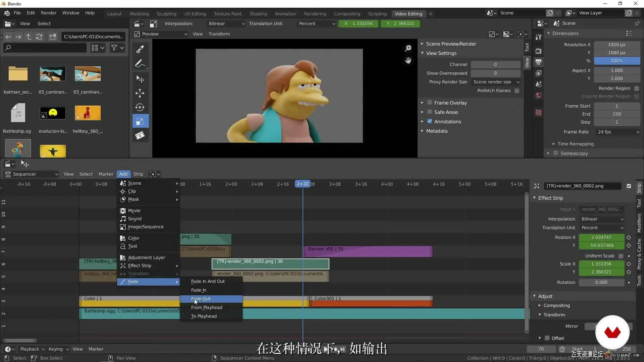Click the Resolution percentage 100% slider
Screen dimensions: 644x362
point(616,61)
